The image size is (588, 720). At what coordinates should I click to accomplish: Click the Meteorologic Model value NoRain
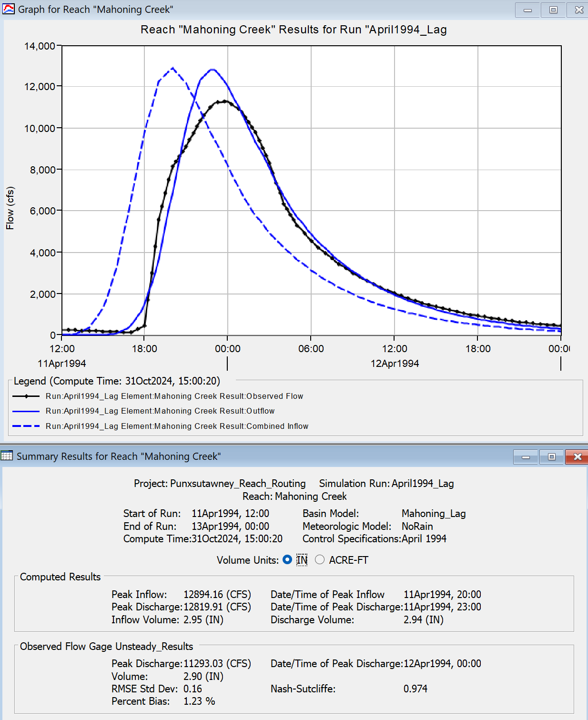click(417, 526)
